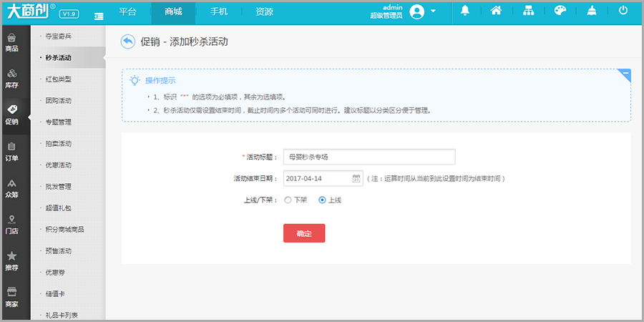Click the calendar icon in date field
This screenshot has height=322, width=644.
tap(356, 178)
